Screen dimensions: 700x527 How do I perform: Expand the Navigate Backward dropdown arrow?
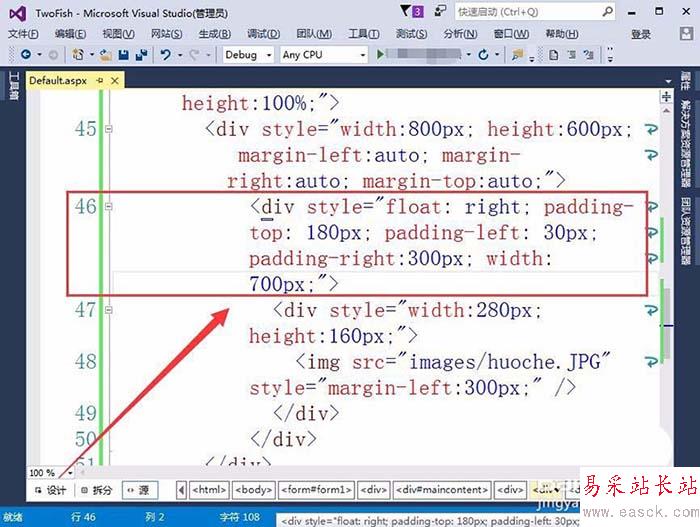(39, 54)
